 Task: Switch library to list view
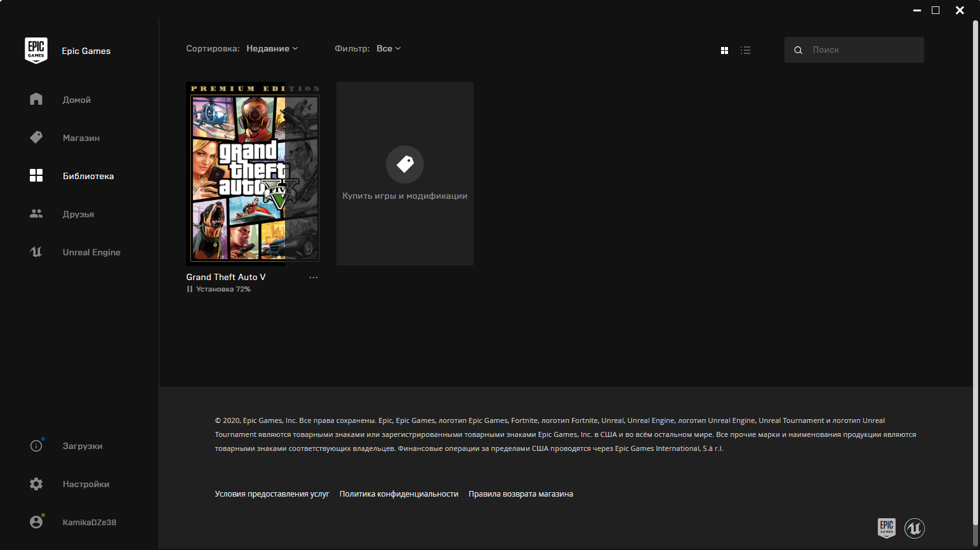tap(746, 50)
